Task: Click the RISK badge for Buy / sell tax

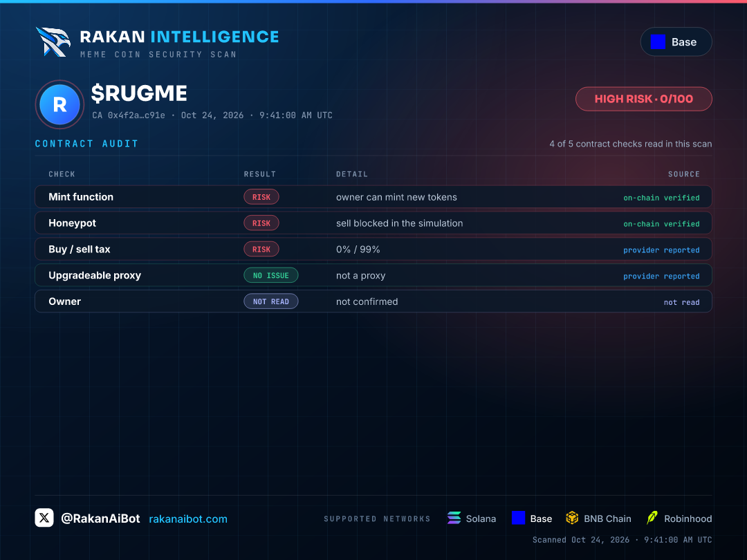Action: pyautogui.click(x=261, y=250)
